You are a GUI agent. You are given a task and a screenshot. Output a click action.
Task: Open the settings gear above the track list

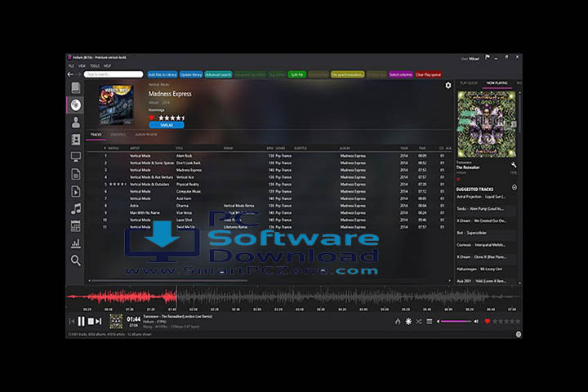tap(448, 86)
